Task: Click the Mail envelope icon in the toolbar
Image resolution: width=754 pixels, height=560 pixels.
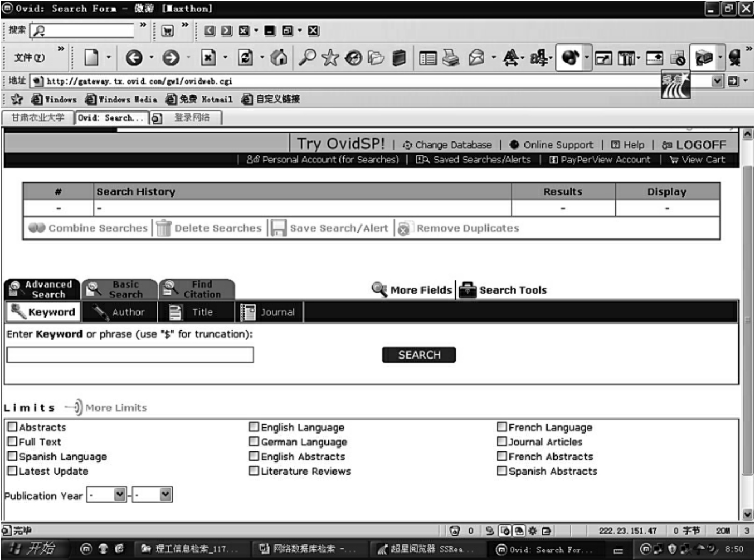Action: (x=477, y=57)
